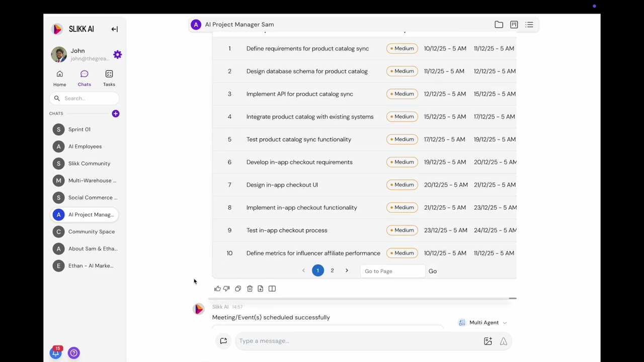The image size is (644, 362).
Task: Click start date 10/12/25 - 5 AM in row 1
Action: click(445, 49)
